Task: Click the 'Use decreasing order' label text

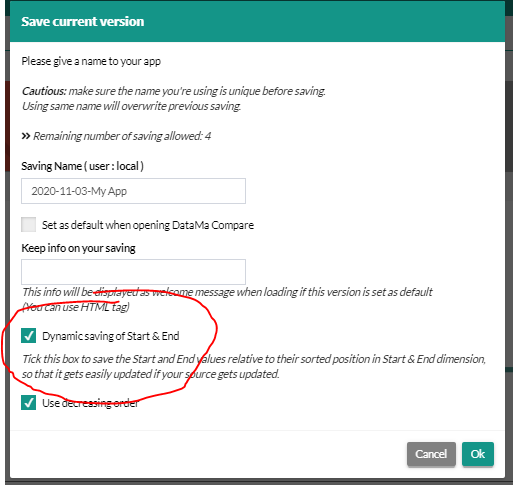Action: [90, 403]
